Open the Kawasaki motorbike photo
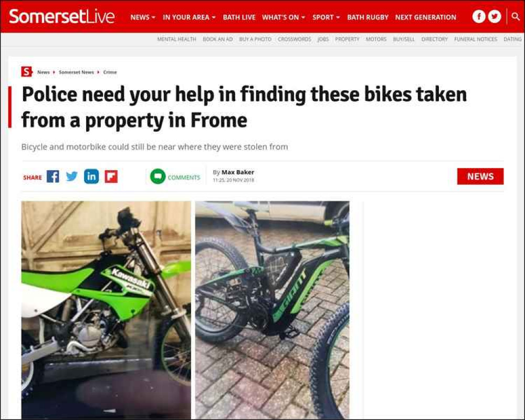Image resolution: width=525 pixels, height=420 pixels. [x=106, y=310]
